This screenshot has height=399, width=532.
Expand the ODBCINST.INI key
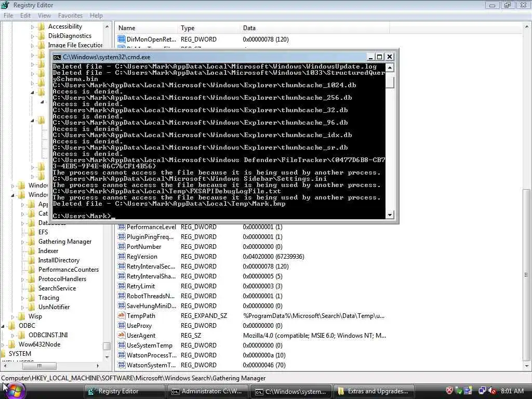click(x=13, y=336)
